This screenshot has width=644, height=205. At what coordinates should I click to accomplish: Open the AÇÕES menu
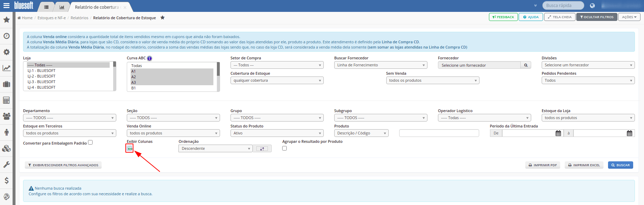tap(629, 17)
